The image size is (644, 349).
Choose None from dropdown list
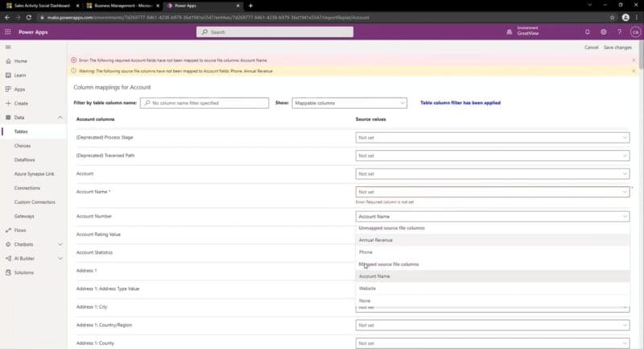coord(493,301)
